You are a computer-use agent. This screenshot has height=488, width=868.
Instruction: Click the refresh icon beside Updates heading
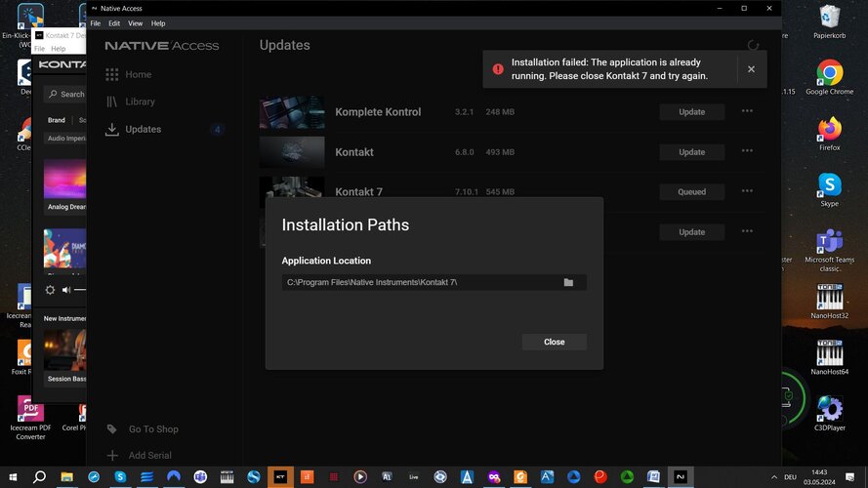(753, 45)
